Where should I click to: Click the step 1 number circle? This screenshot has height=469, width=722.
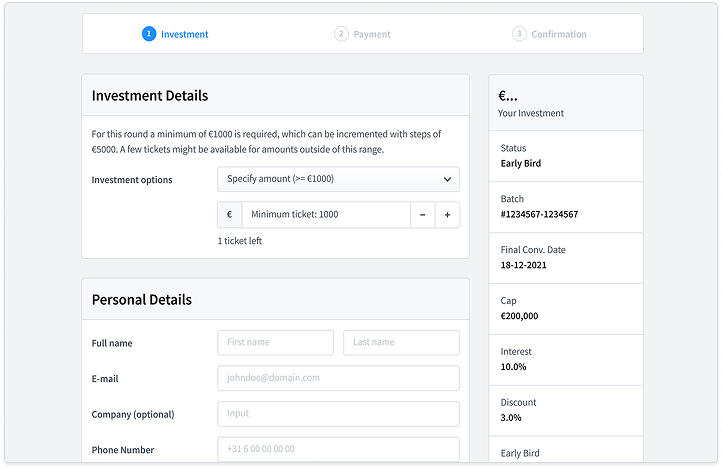[x=149, y=34]
